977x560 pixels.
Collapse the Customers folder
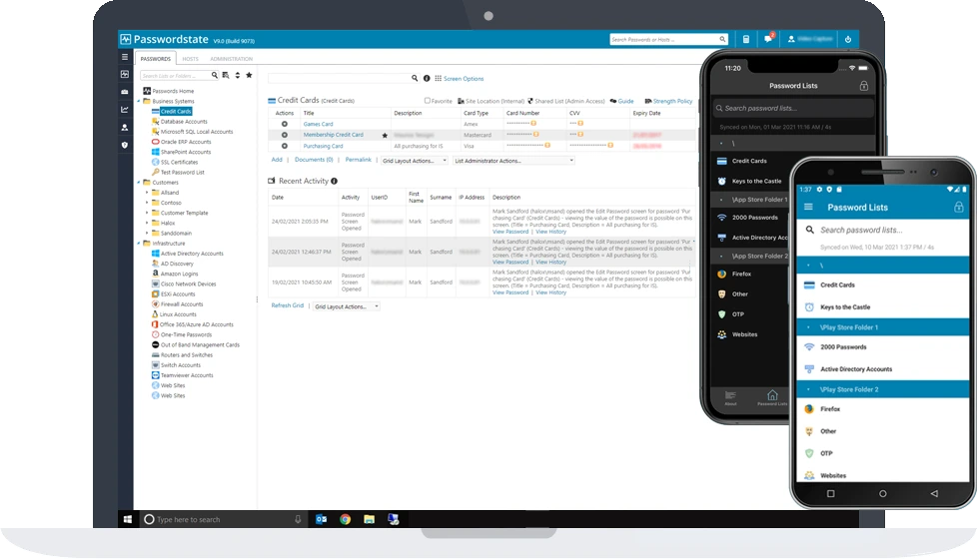pyautogui.click(x=138, y=183)
